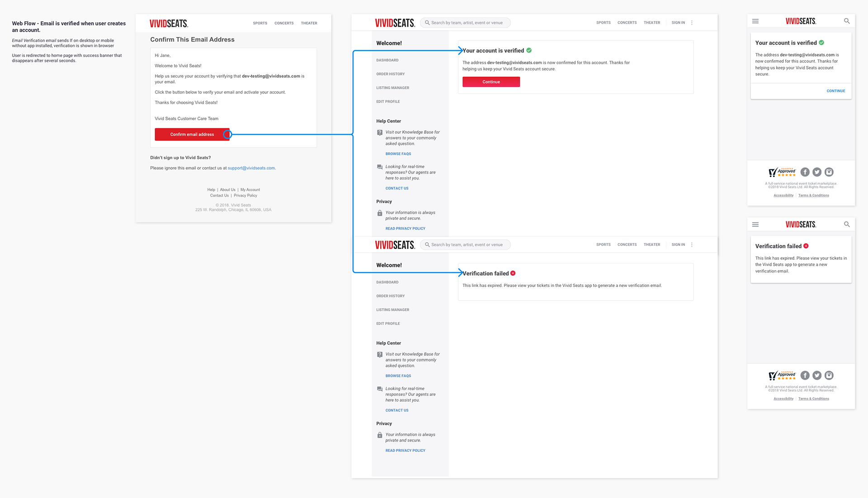Image resolution: width=868 pixels, height=498 pixels.
Task: Open My Account link in email footer
Action: (x=250, y=190)
